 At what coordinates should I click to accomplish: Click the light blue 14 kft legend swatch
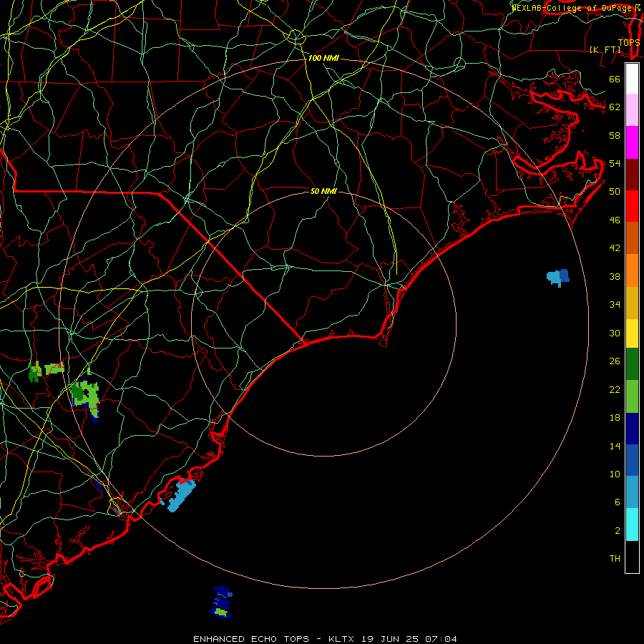(x=632, y=492)
